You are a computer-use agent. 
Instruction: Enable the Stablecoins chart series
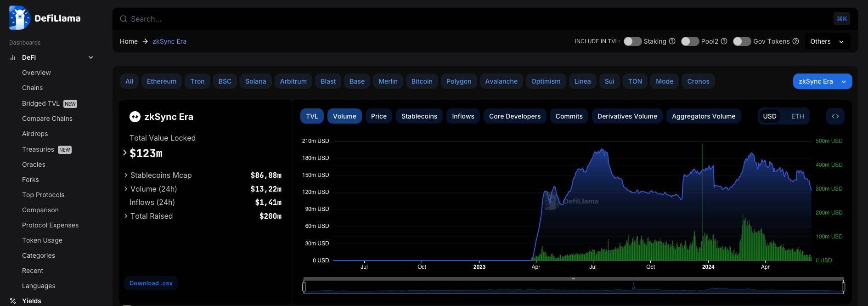(419, 116)
